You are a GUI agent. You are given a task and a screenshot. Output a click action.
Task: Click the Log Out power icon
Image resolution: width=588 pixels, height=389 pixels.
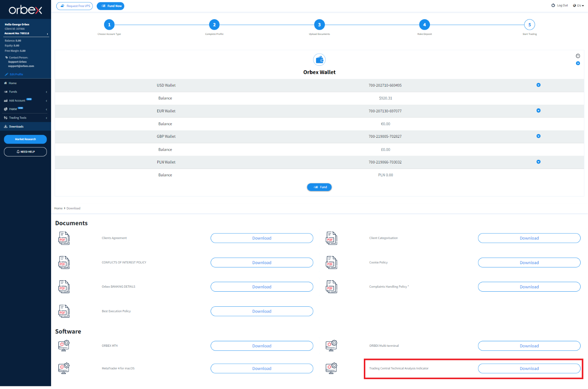click(x=553, y=6)
